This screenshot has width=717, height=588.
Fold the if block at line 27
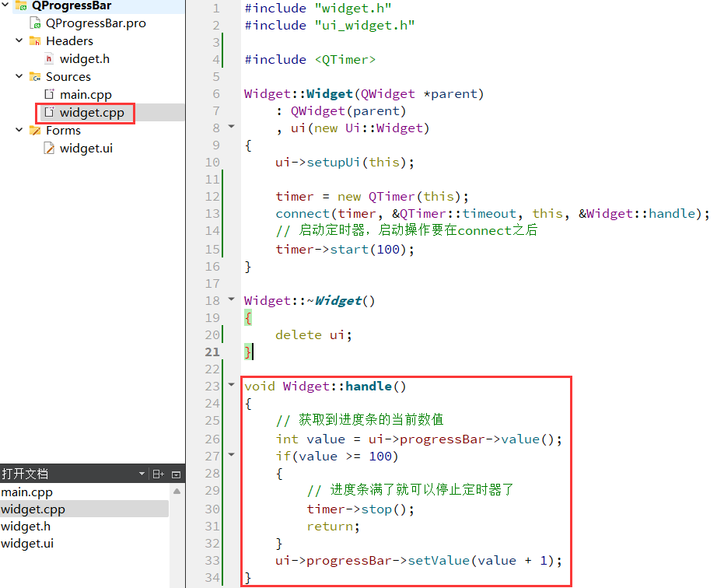232,454
